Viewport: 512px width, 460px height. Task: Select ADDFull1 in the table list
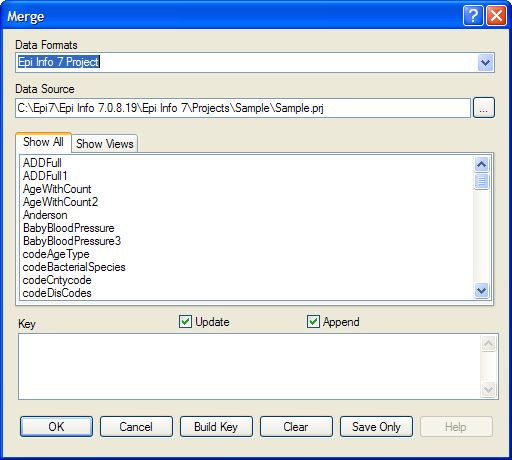tap(45, 176)
